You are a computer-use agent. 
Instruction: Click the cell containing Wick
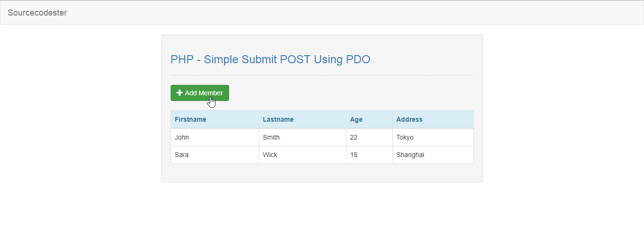tap(303, 155)
